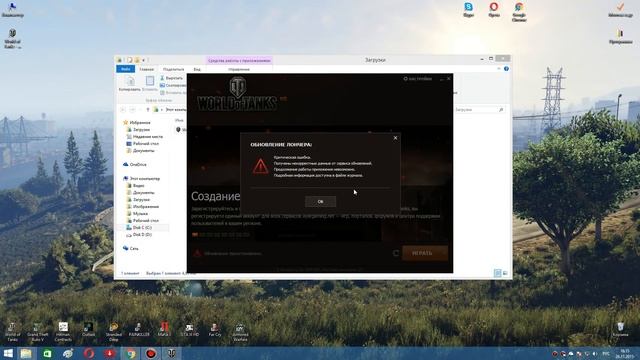Switch to Вид ribbon tab in Explorer
This screenshot has height=360, width=640.
click(197, 69)
